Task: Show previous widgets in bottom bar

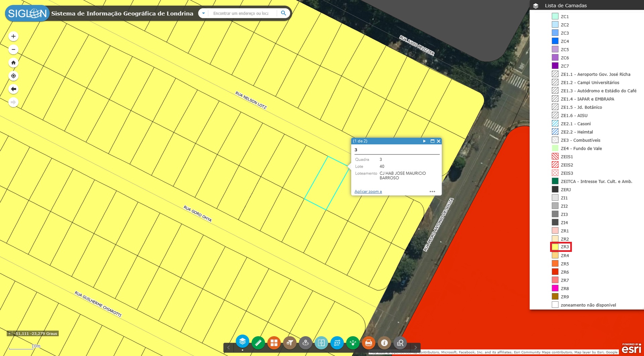Action: coord(229,348)
